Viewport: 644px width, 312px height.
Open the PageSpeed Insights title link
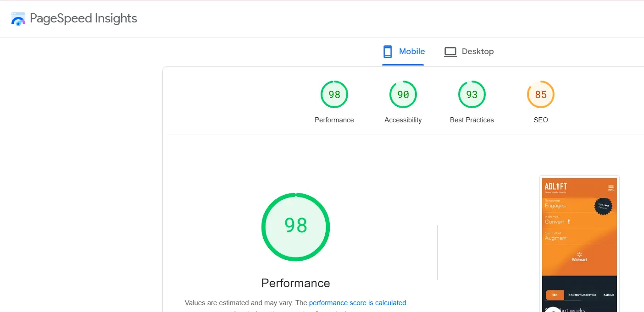[83, 18]
